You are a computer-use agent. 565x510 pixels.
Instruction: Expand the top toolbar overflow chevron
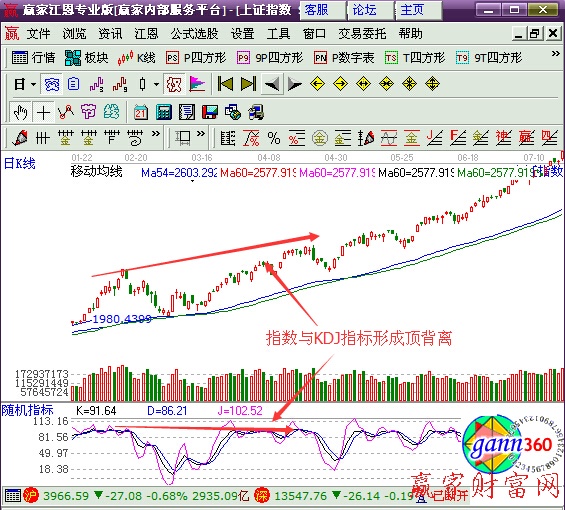click(x=556, y=54)
